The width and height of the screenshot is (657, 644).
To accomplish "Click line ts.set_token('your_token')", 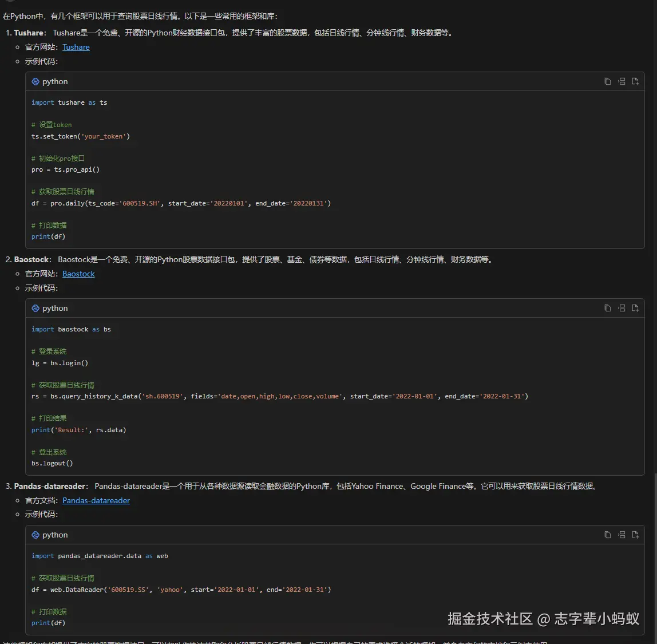I will click(x=81, y=136).
